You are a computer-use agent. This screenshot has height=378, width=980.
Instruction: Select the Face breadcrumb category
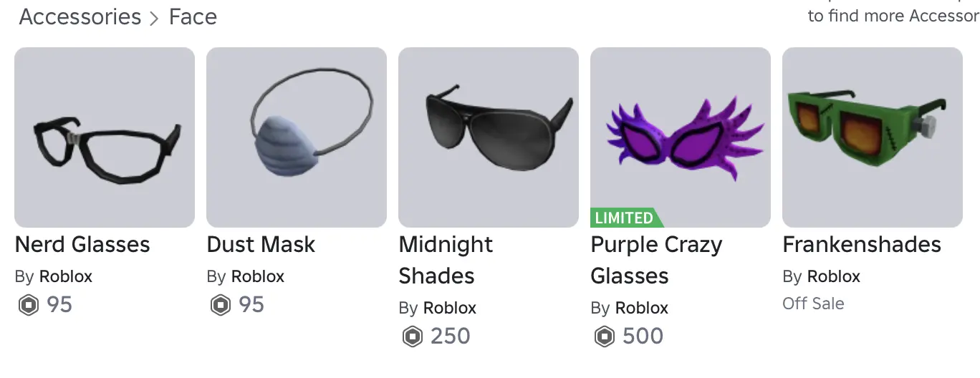pos(193,16)
